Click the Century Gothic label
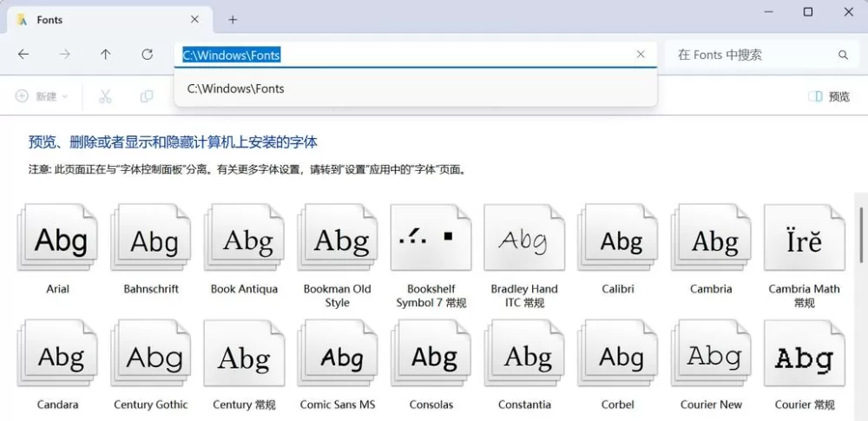The width and height of the screenshot is (868, 421). (x=151, y=405)
